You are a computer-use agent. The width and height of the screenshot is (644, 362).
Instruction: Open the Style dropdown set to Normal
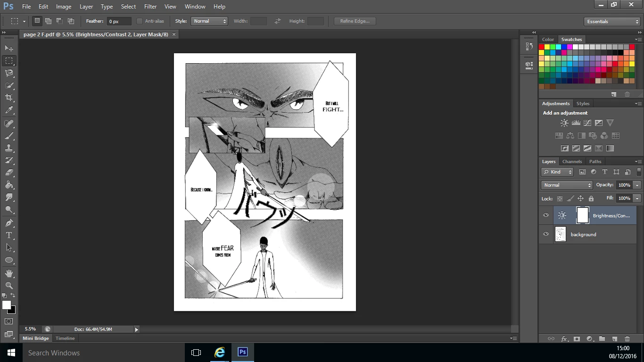209,21
